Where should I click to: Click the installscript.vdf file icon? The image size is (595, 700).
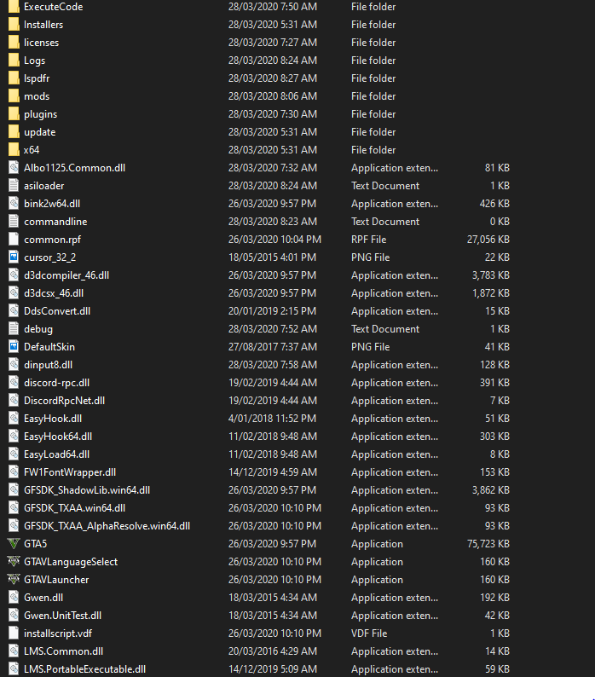coord(14,633)
